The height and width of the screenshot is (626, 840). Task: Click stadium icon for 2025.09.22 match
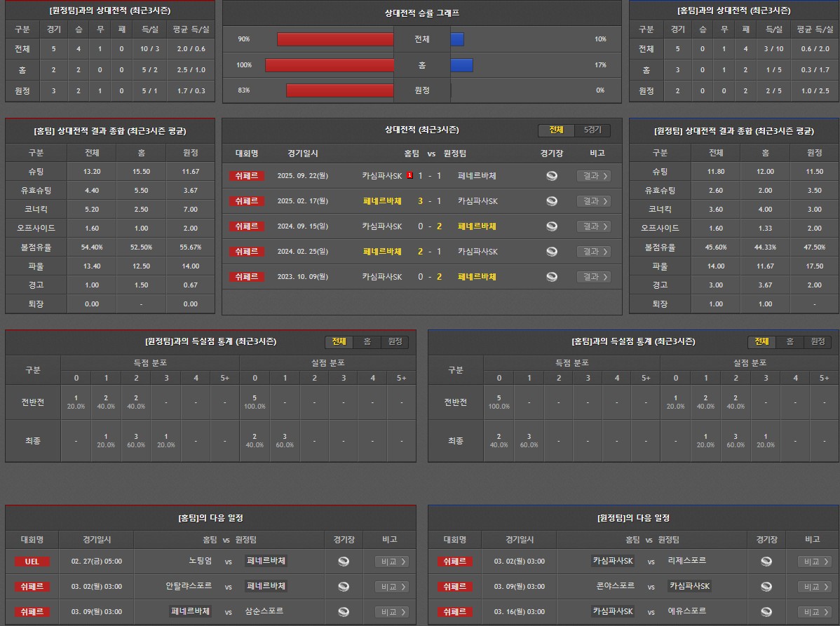point(552,176)
